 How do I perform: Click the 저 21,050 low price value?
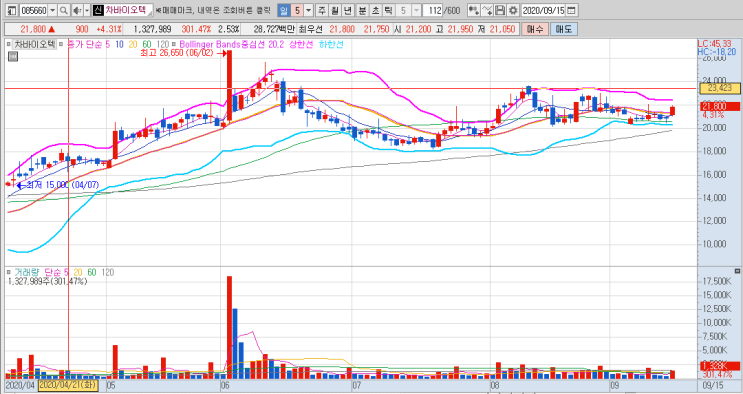coord(502,29)
